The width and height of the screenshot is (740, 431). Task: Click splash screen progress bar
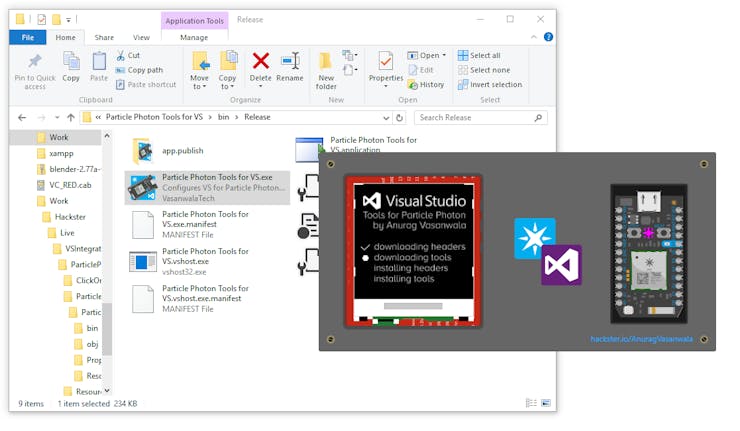413,306
